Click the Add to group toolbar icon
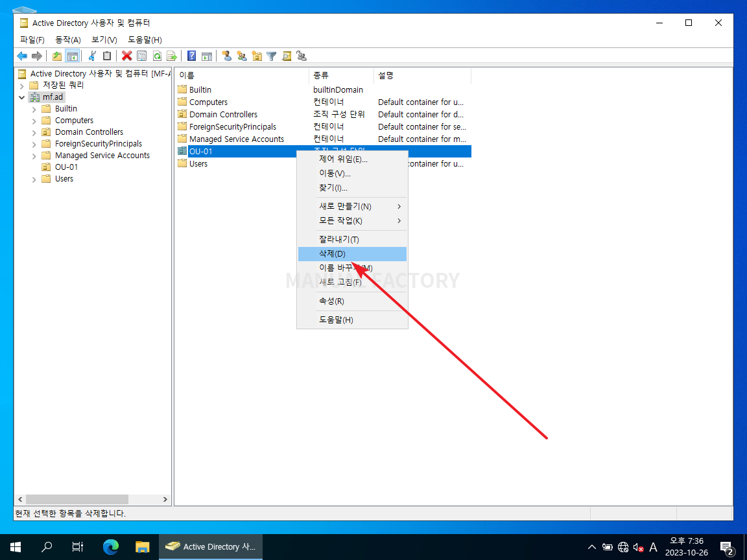The image size is (747, 560). (x=302, y=56)
